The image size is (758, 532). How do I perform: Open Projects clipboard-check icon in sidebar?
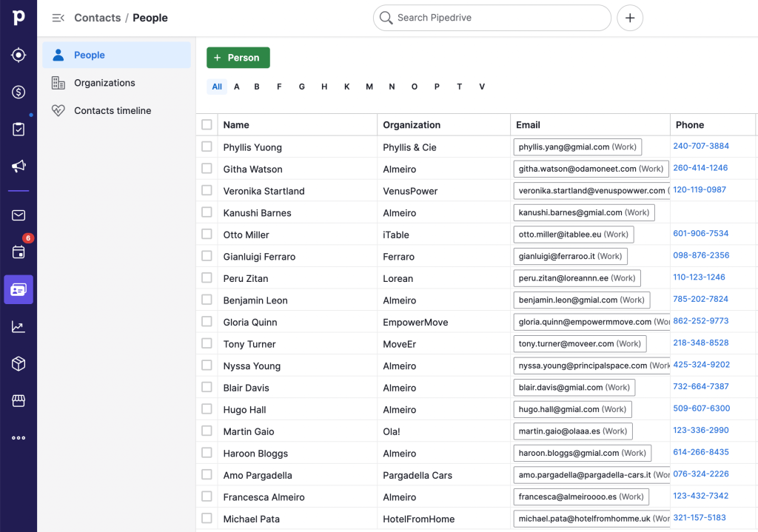coord(19,129)
